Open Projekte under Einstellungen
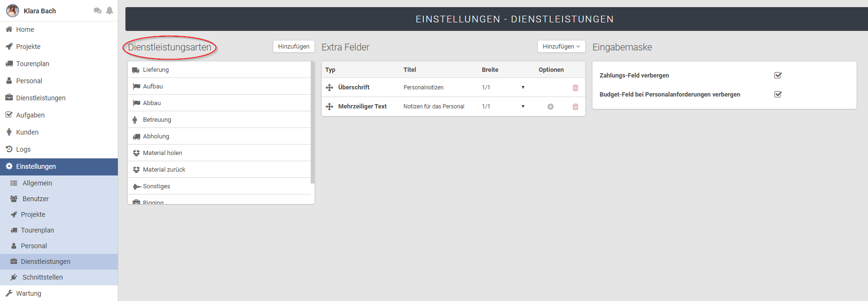The width and height of the screenshot is (868, 301). 59,214
